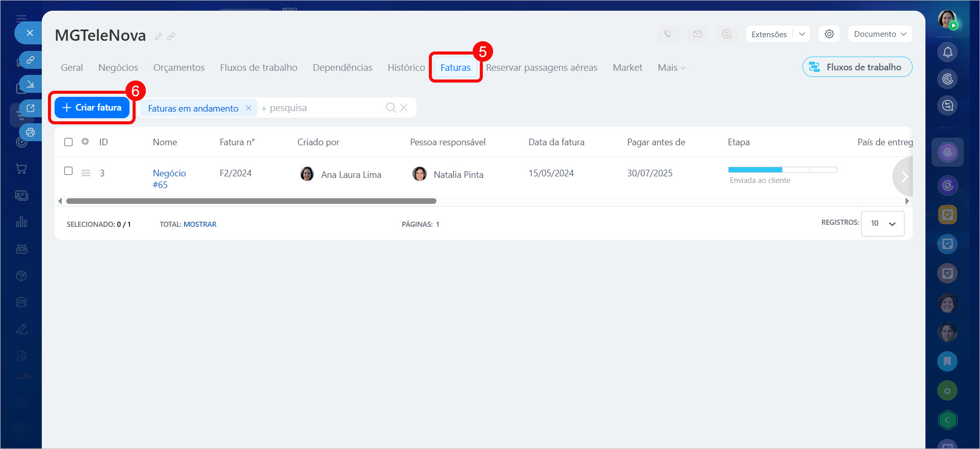The image size is (980, 449).
Task: Open the Registros page size dropdown
Action: click(x=883, y=223)
